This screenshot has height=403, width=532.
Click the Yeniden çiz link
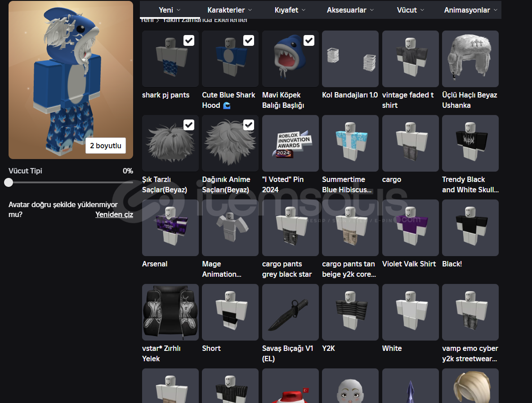point(114,215)
